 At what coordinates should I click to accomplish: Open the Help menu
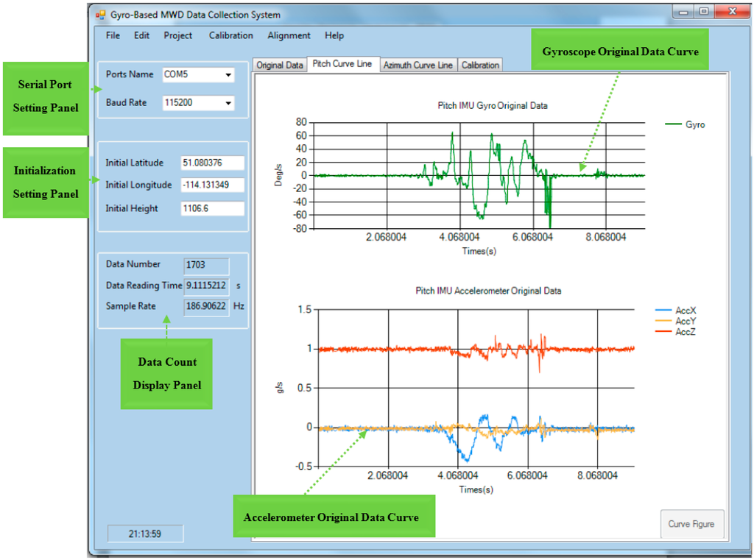click(x=334, y=35)
